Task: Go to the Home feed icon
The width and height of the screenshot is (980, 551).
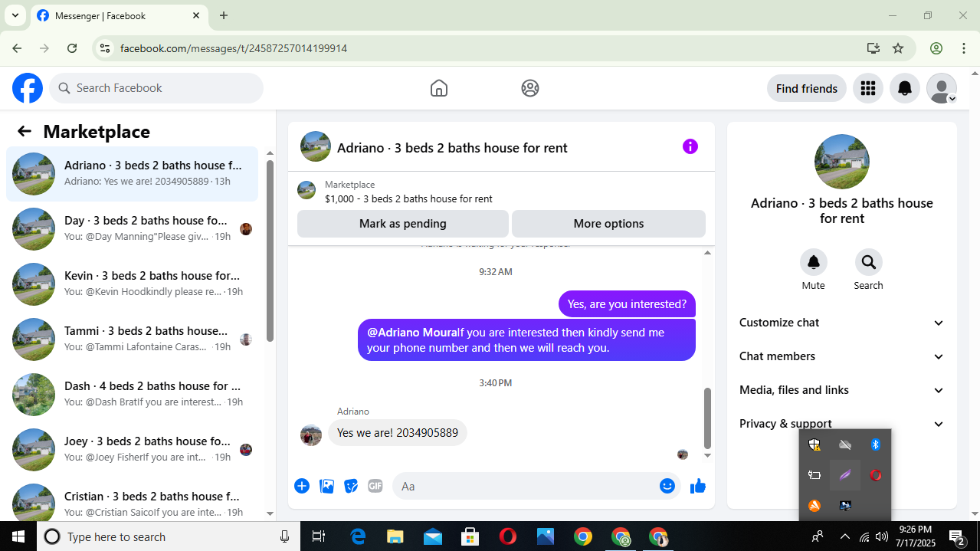Action: click(x=439, y=88)
